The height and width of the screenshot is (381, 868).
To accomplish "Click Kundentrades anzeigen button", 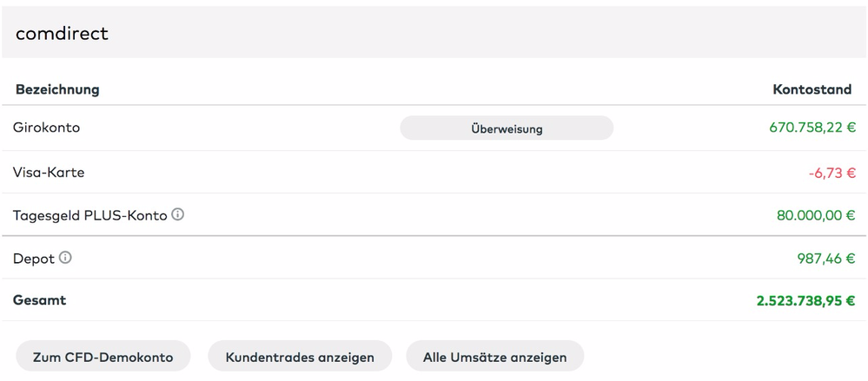I will (300, 357).
